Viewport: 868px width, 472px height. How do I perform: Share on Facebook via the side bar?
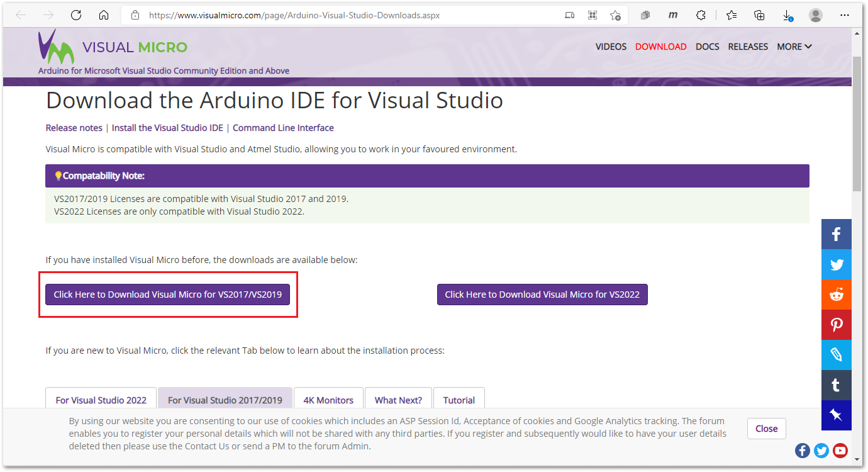pos(837,234)
